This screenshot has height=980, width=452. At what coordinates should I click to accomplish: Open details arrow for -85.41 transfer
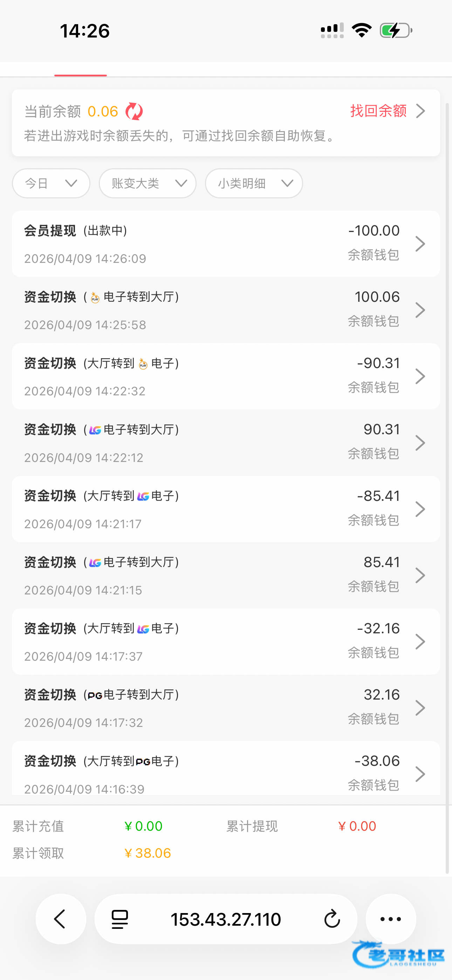420,509
